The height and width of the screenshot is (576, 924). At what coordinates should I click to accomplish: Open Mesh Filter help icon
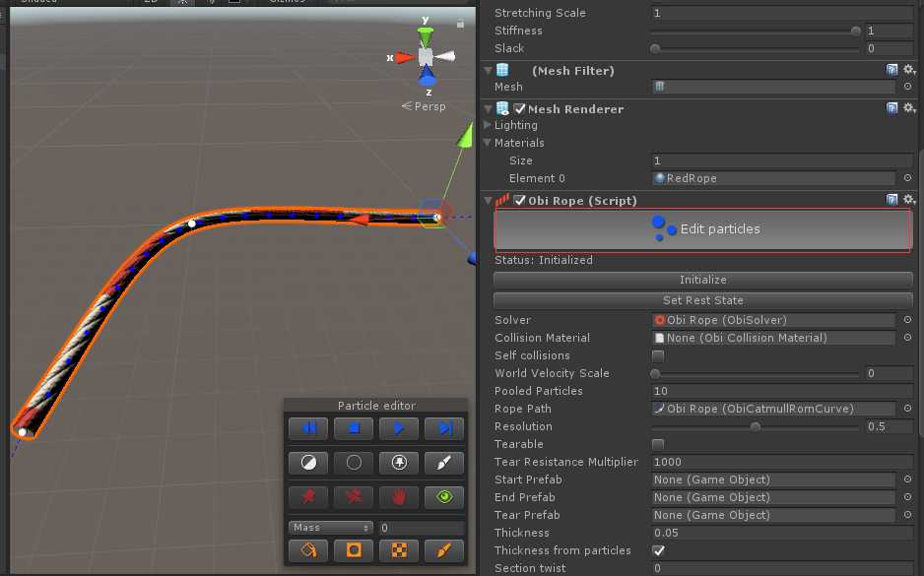tap(892, 70)
